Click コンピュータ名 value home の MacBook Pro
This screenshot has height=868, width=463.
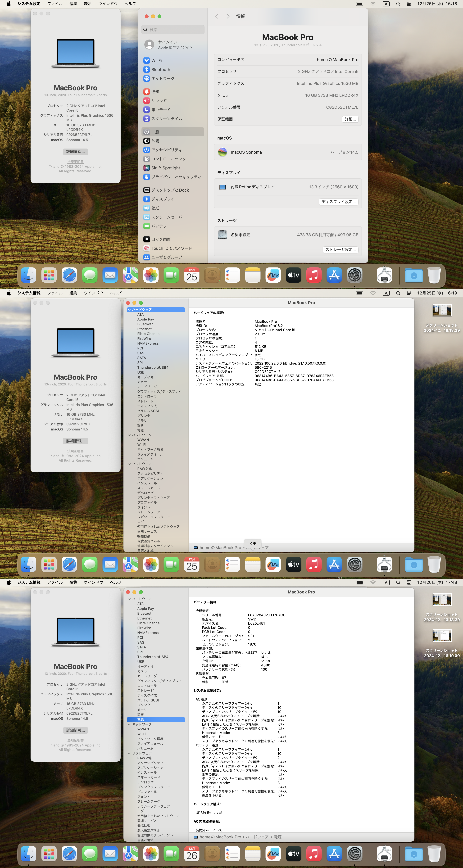click(337, 60)
